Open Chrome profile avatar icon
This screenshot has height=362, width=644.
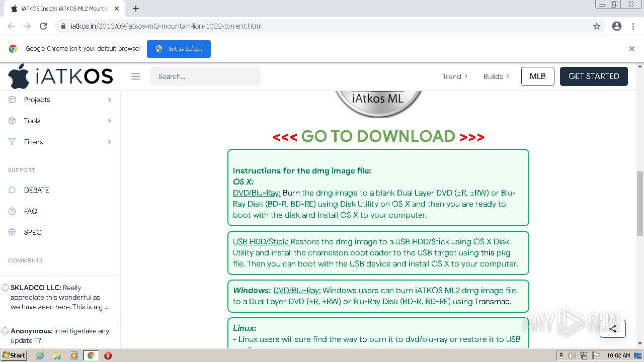click(x=617, y=26)
